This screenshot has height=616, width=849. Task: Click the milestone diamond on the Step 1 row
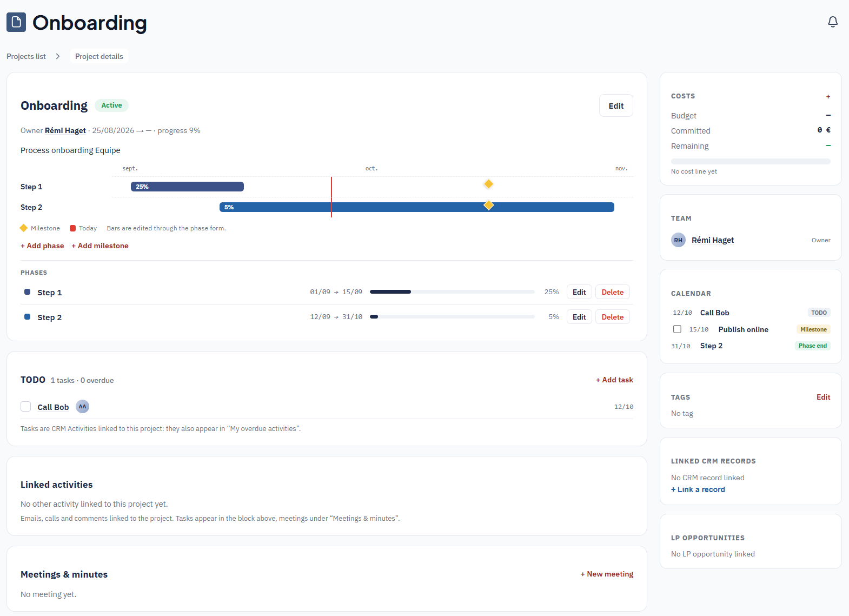click(488, 184)
